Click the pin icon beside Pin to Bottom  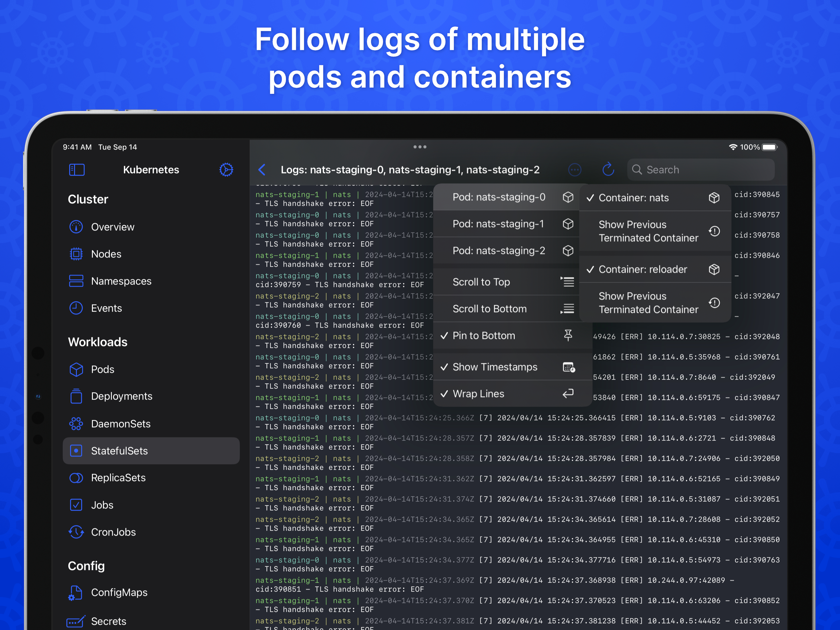(x=568, y=336)
